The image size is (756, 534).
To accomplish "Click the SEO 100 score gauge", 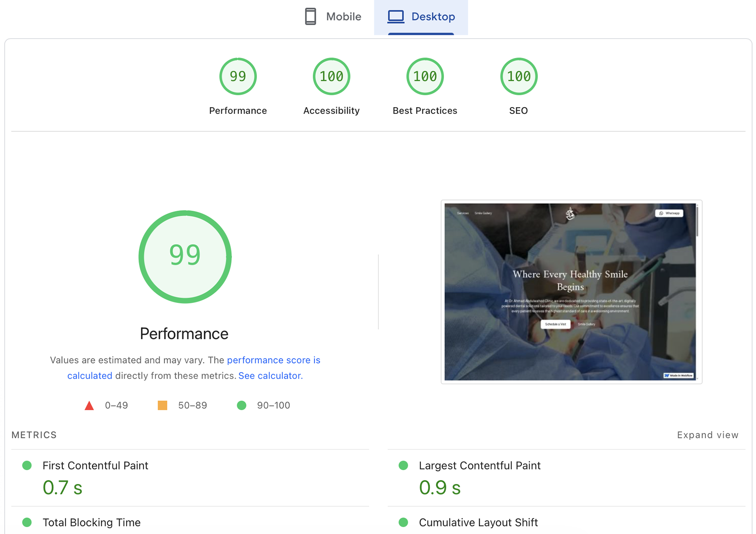I will 518,76.
